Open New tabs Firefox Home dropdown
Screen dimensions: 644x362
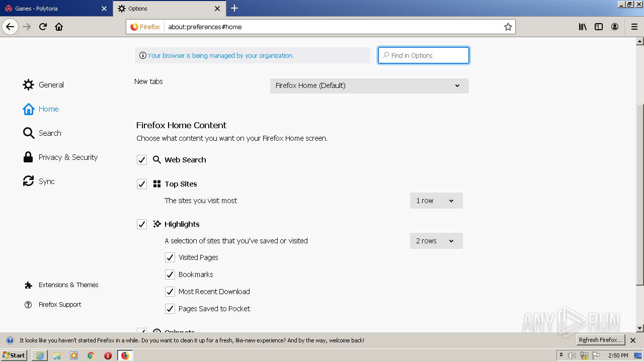click(x=369, y=85)
